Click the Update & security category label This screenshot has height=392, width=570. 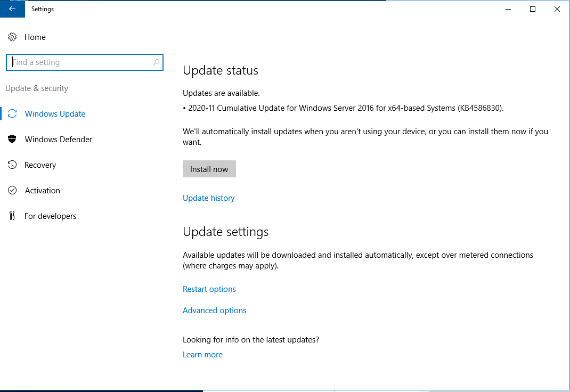pos(37,88)
